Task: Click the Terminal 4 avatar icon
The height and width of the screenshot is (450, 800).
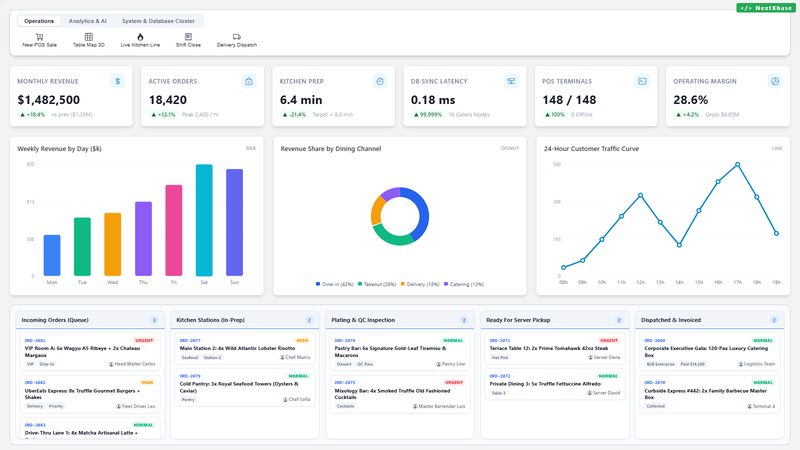Action: coord(749,407)
